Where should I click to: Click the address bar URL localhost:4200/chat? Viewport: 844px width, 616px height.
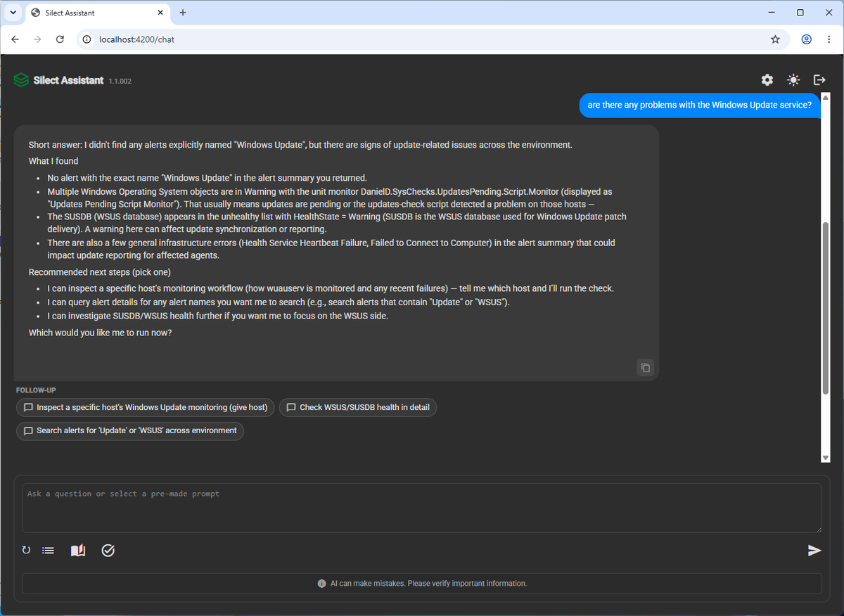(x=136, y=39)
